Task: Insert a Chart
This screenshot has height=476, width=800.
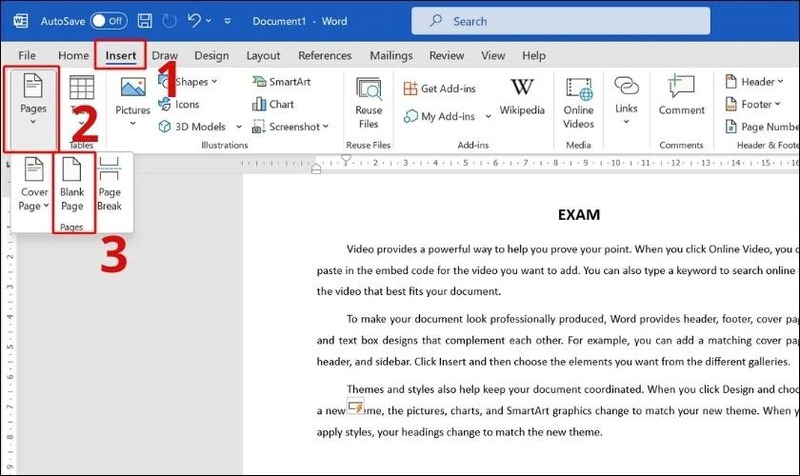Action: 273,104
